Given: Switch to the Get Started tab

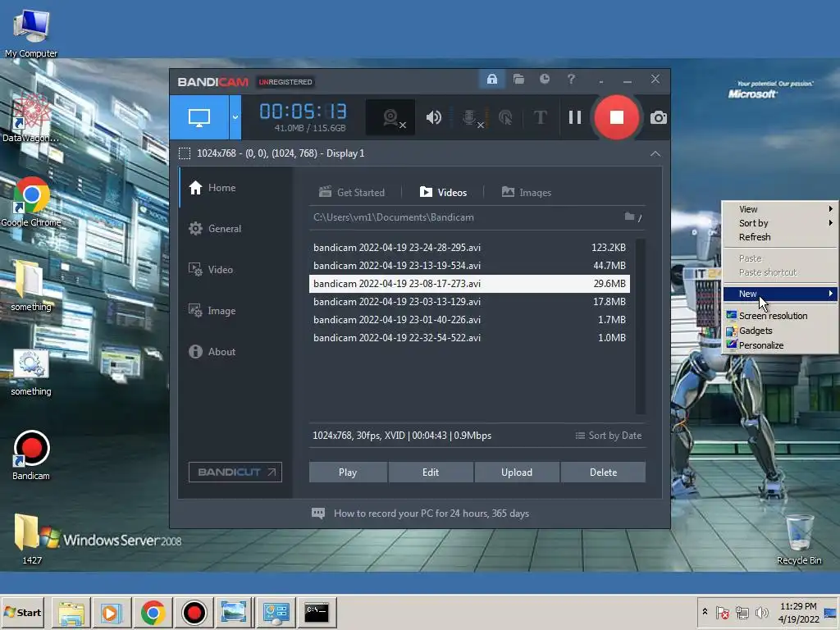Looking at the screenshot, I should (x=352, y=192).
